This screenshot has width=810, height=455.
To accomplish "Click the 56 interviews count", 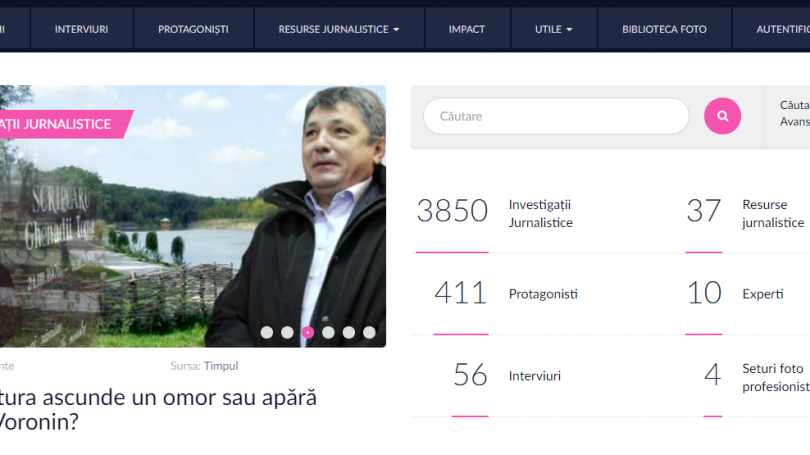I will coord(470,374).
